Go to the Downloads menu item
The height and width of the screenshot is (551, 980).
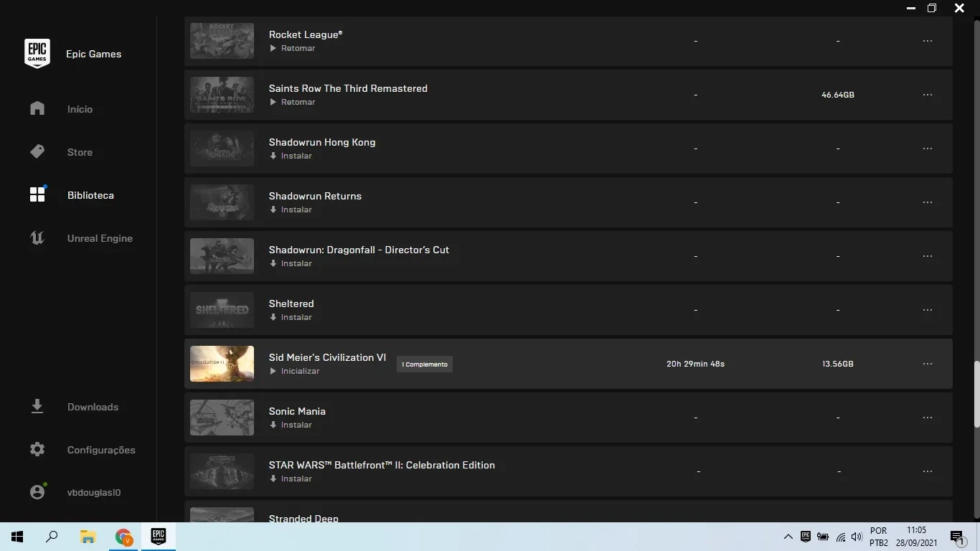point(93,407)
